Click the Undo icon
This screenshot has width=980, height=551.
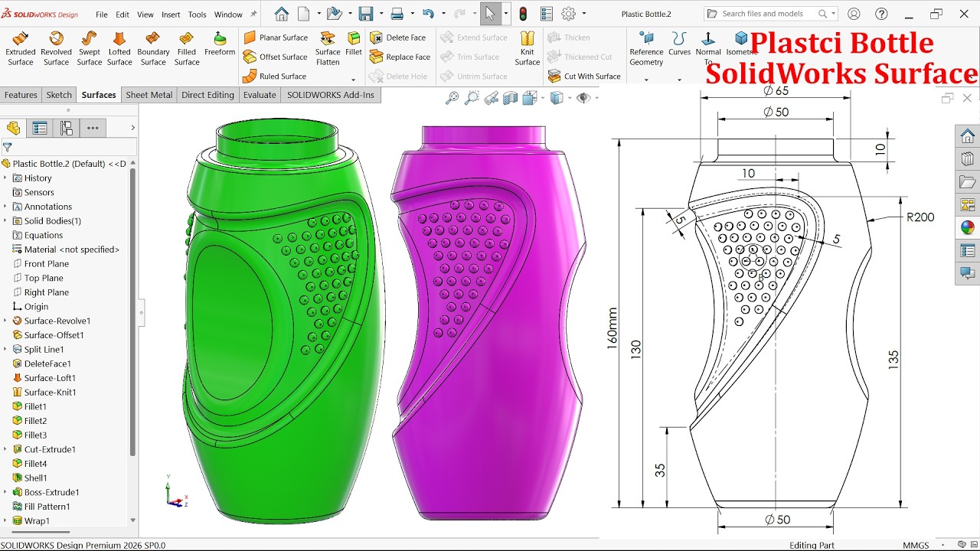click(428, 14)
